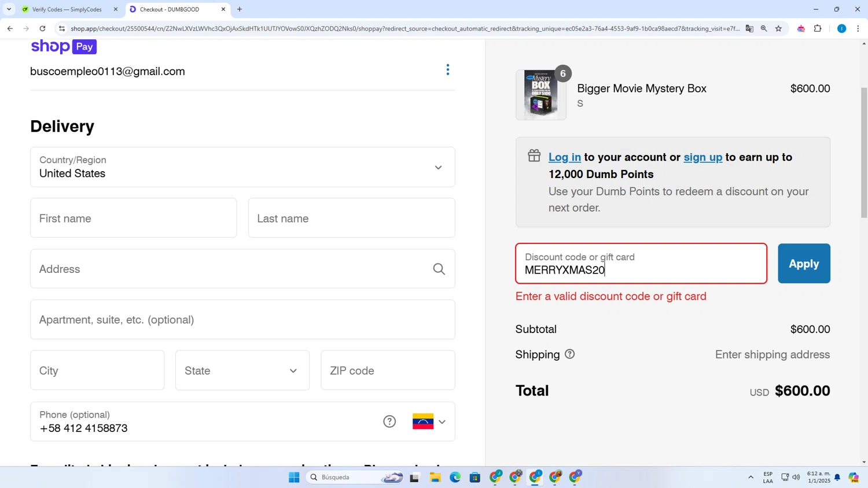This screenshot has width=868, height=488.
Task: Click the address search magnifier icon
Action: [439, 269]
